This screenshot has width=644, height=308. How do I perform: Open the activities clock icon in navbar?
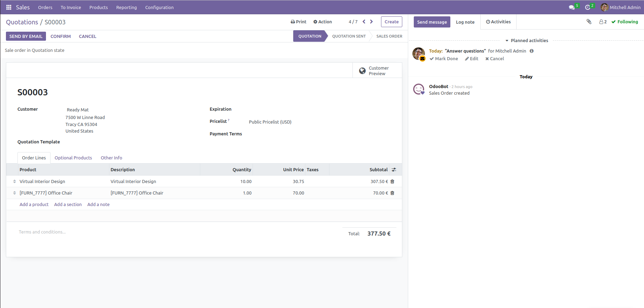point(588,7)
